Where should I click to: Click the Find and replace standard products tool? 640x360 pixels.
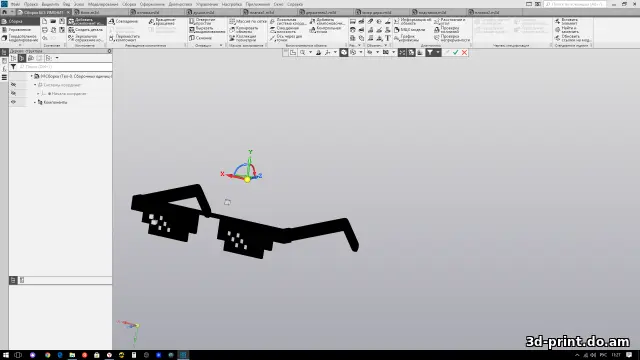[x=567, y=30]
